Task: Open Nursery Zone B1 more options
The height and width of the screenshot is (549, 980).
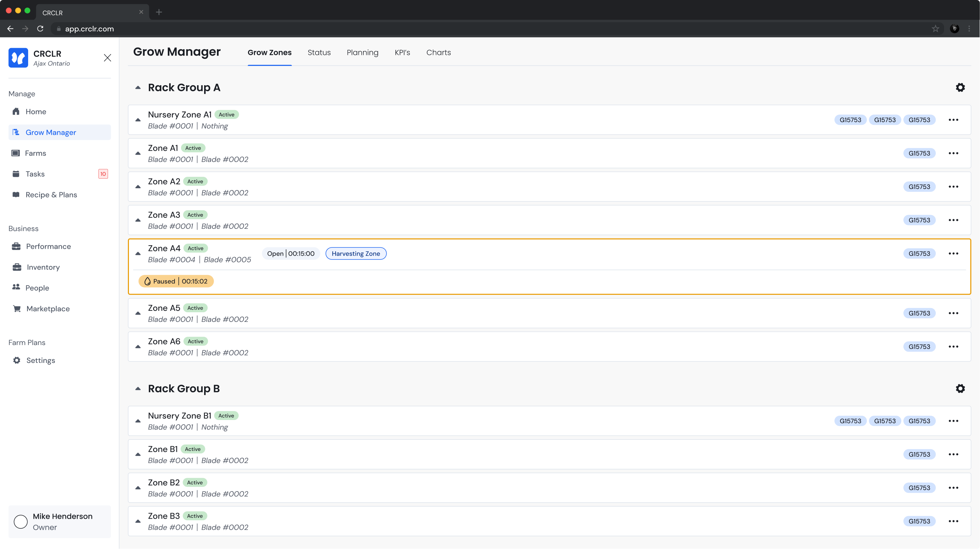Action: [x=953, y=421]
